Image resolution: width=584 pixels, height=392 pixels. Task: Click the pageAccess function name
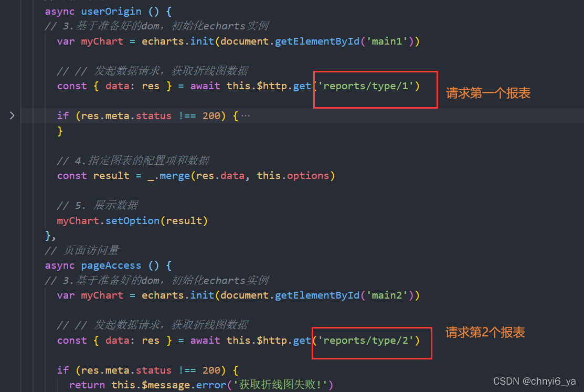111,266
